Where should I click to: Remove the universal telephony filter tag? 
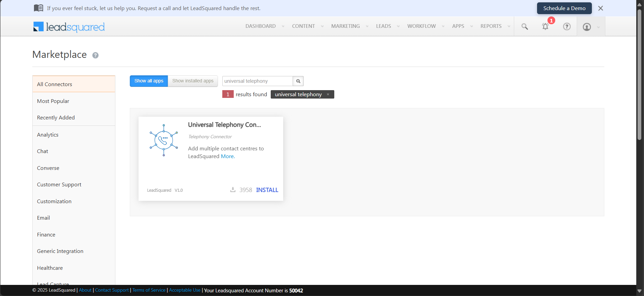pyautogui.click(x=328, y=95)
